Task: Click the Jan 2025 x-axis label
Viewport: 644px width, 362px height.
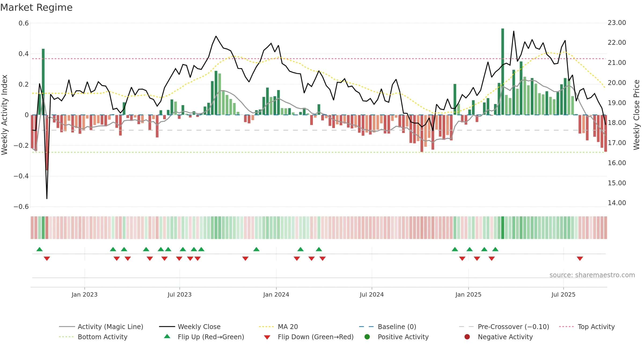Action: coord(468,294)
